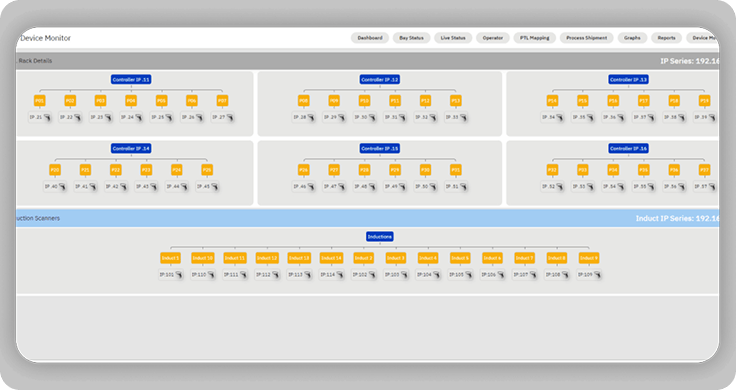The image size is (736, 390).
Task: Open the Live Status view
Action: tap(453, 38)
